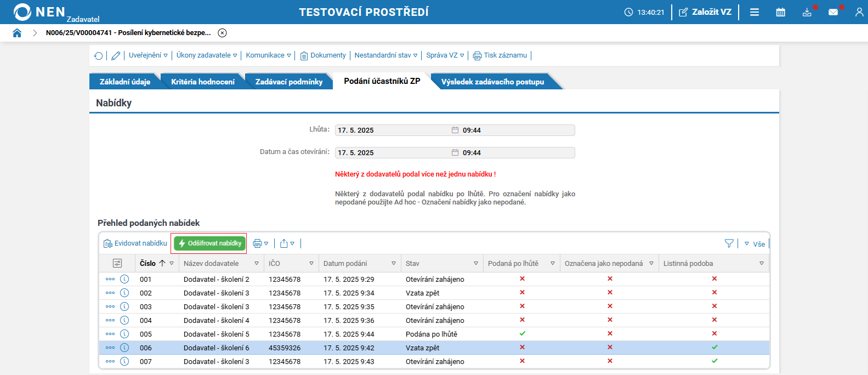Click Založit VZ in header
Viewport: 868px width, 375px height.
705,12
